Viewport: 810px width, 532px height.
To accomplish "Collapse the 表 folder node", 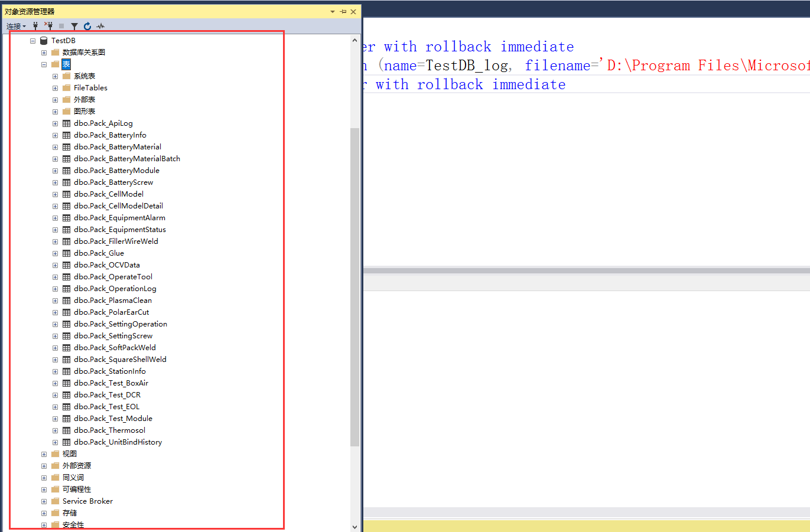I will click(44, 64).
